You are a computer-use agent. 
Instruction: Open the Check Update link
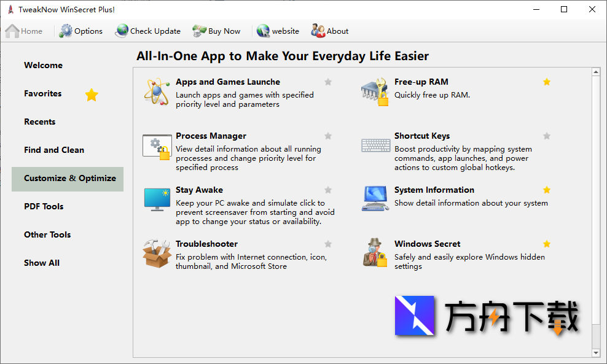(147, 31)
